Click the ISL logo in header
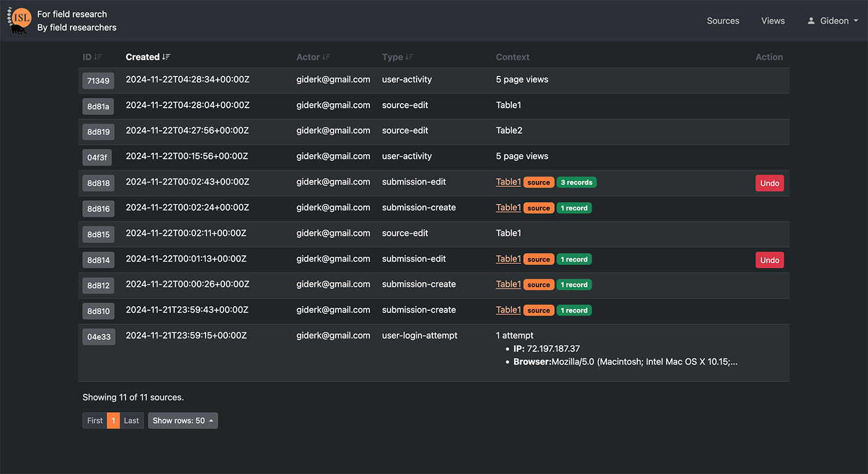This screenshot has width=868, height=474. 20,20
